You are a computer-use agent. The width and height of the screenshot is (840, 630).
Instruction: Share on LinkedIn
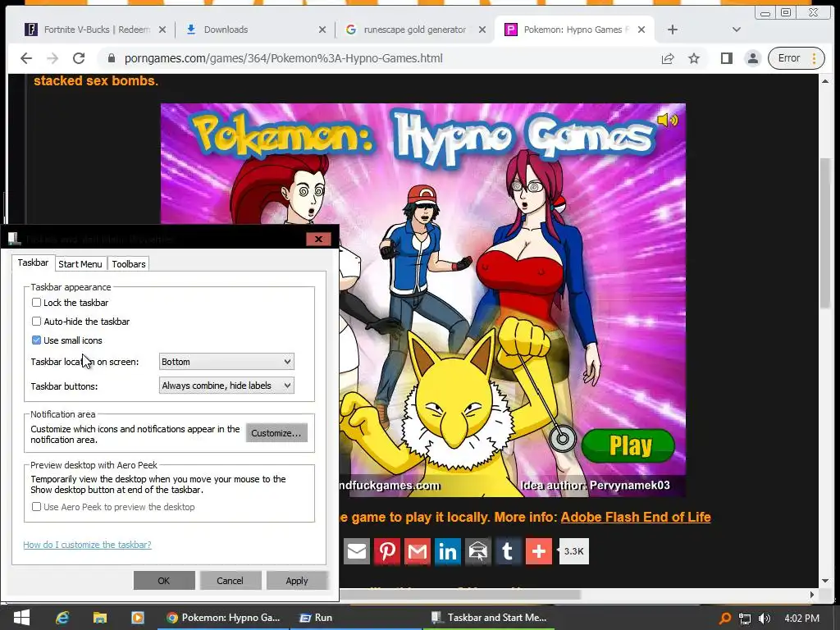point(447,551)
